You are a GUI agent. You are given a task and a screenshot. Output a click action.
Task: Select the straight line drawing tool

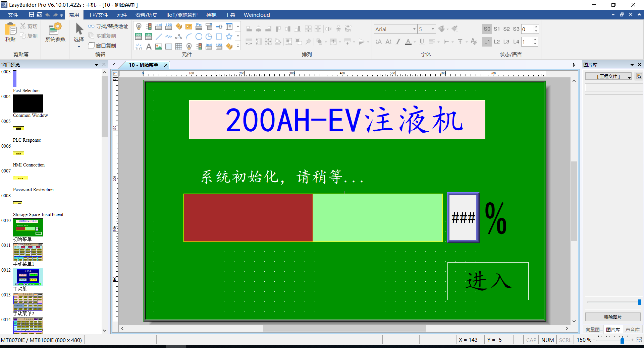point(159,37)
